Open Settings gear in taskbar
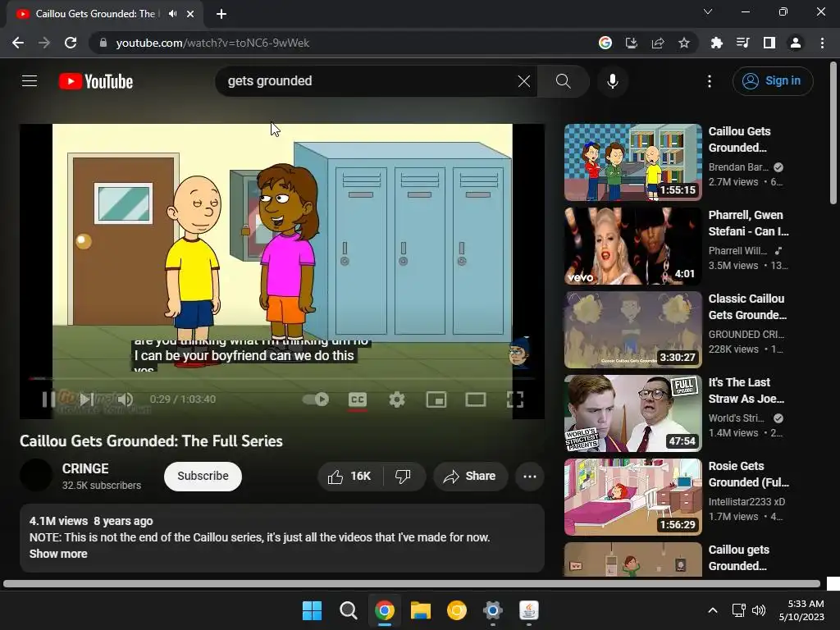 click(492, 610)
